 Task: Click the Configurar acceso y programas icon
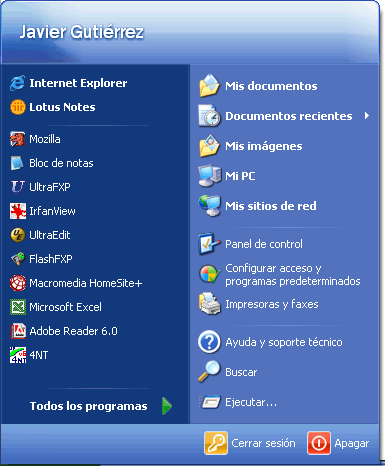[x=209, y=274]
